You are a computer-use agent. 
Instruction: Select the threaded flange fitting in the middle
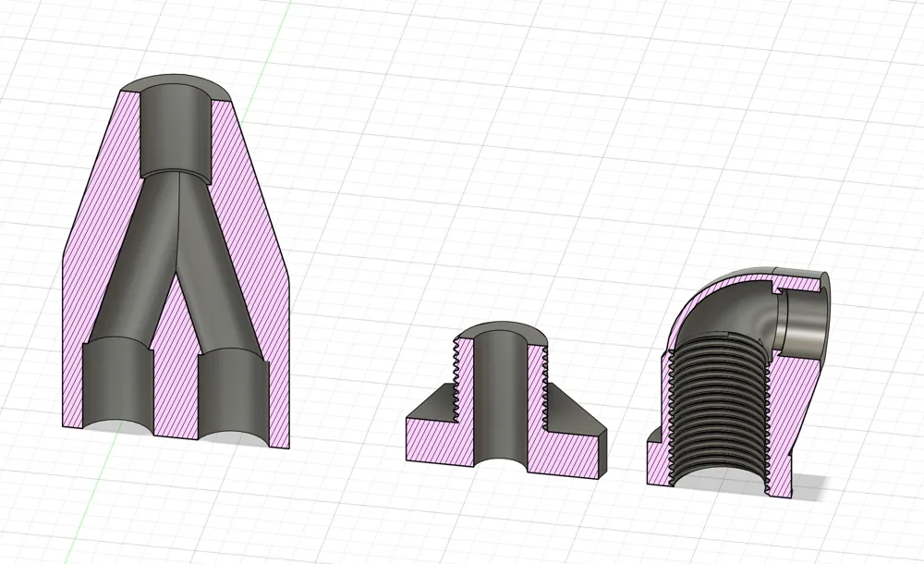(505, 398)
